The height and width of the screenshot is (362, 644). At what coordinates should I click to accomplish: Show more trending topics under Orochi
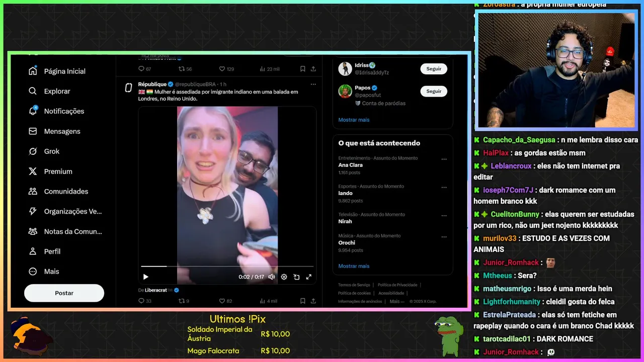[354, 266]
